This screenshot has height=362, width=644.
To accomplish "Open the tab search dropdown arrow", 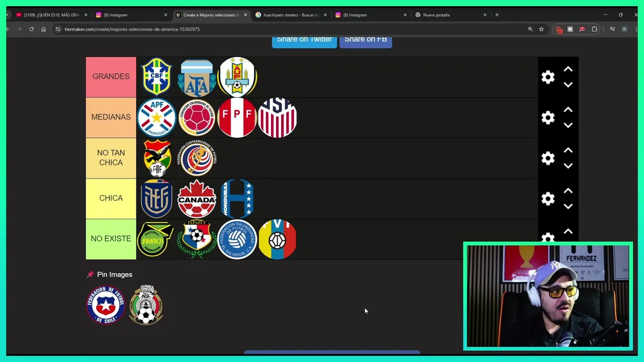I will 7,15.
